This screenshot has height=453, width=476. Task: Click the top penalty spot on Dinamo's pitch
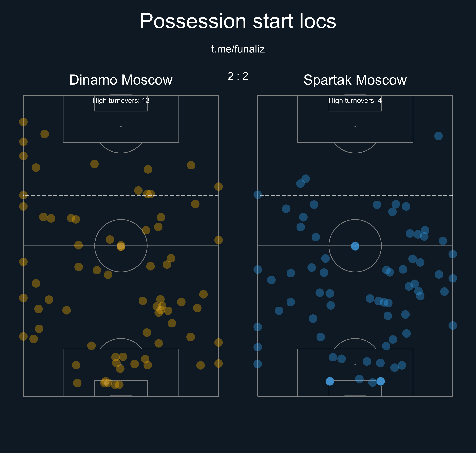point(121,127)
